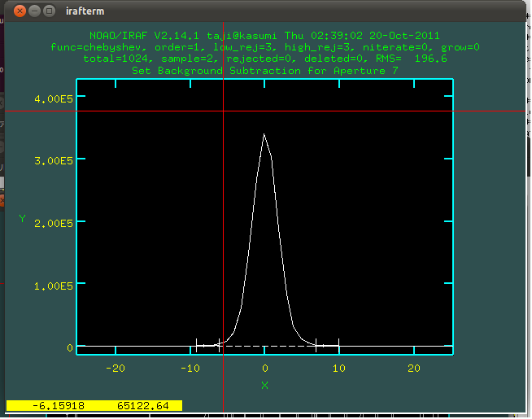Click the total=1024 statistics line
This screenshot has height=419, width=532.
(x=265, y=59)
